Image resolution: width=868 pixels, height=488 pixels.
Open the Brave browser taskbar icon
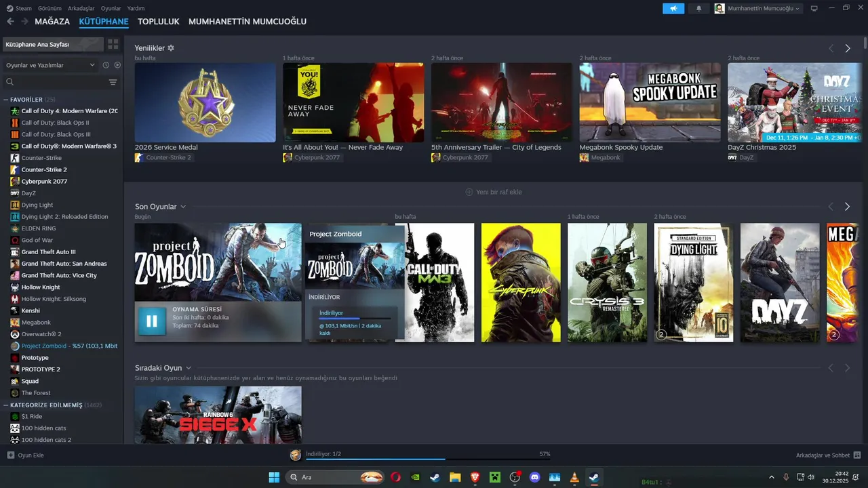click(475, 477)
